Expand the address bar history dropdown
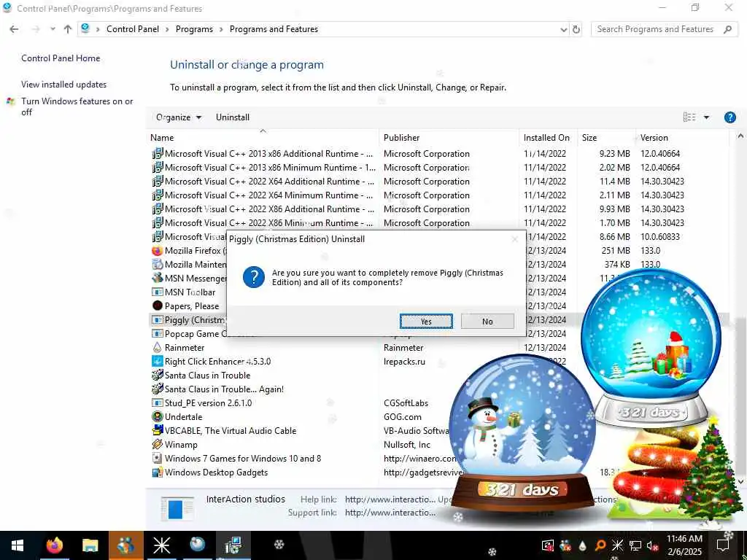747x560 pixels. click(x=564, y=29)
